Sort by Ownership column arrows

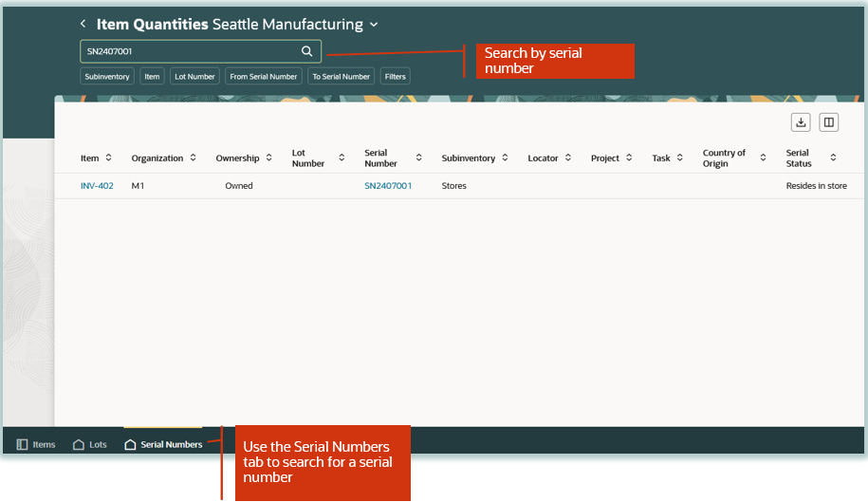(x=269, y=158)
